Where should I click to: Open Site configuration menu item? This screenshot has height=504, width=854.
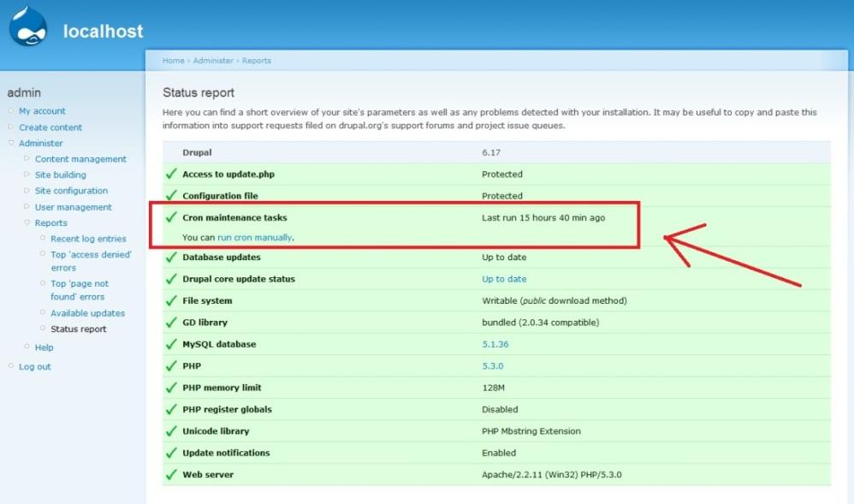point(71,191)
